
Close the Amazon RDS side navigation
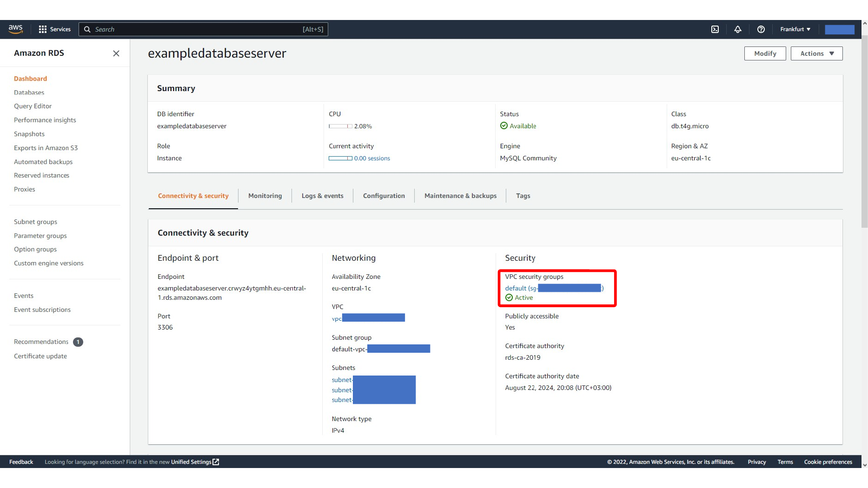(116, 53)
